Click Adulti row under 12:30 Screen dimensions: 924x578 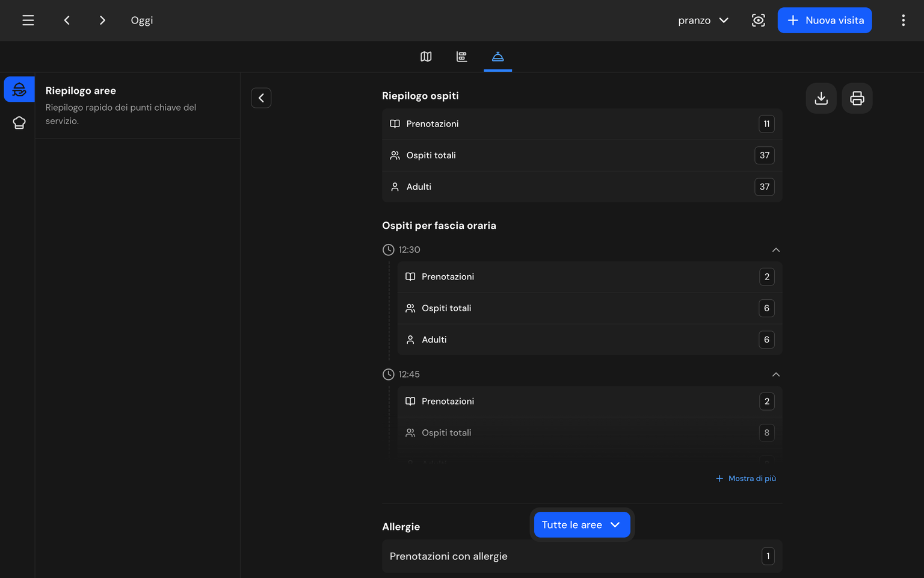(590, 340)
